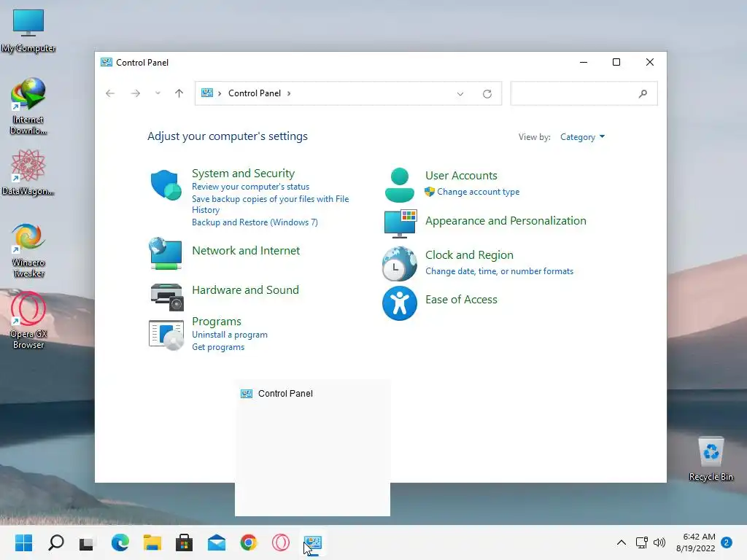Click the forward navigation arrow
This screenshot has height=560, width=747.
pyautogui.click(x=135, y=93)
